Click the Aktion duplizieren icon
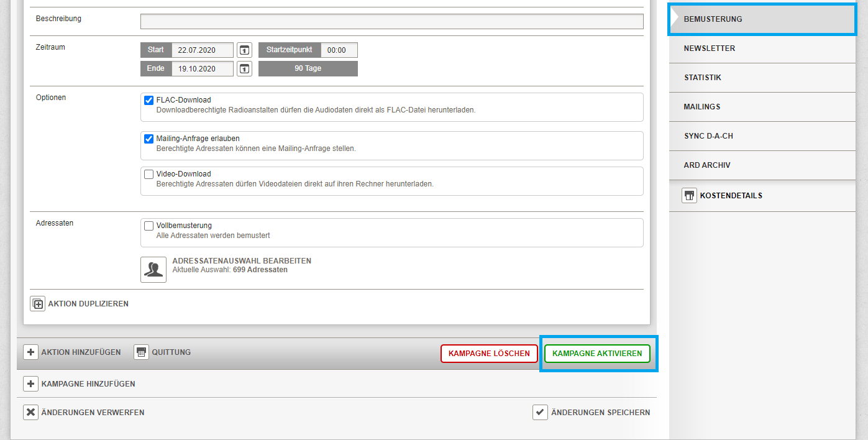This screenshot has width=868, height=440. click(x=38, y=304)
